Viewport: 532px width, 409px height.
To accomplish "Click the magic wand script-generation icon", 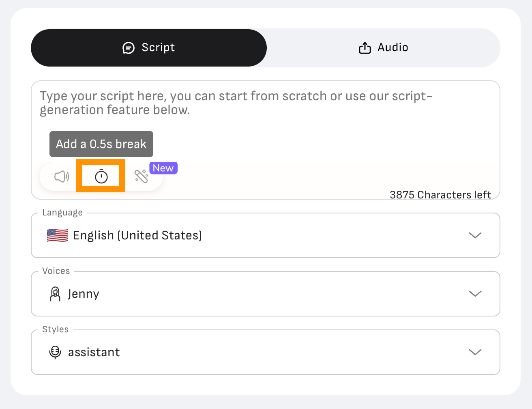I will [x=141, y=176].
